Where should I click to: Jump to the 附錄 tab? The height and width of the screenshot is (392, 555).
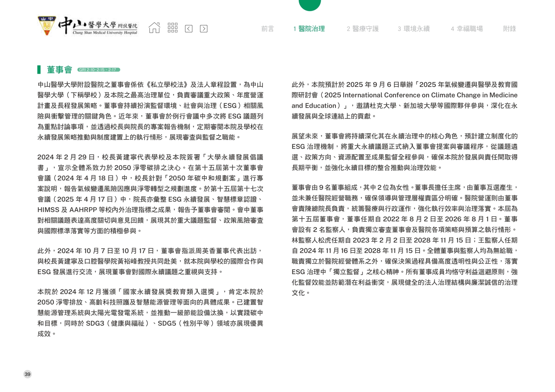coord(509,29)
